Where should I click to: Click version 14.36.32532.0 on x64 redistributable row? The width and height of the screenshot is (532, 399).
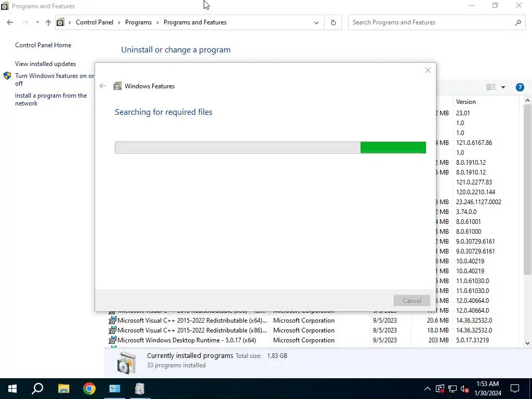(474, 320)
